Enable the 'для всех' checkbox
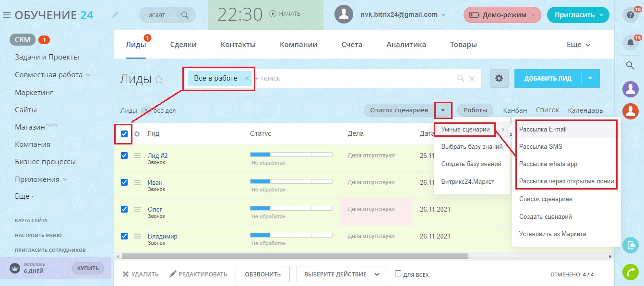 tap(398, 274)
